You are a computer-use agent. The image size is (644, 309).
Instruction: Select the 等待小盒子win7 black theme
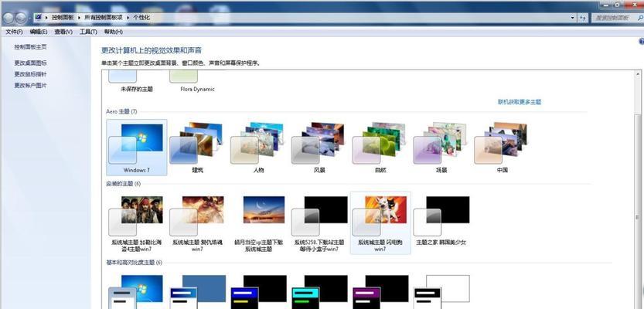tap(319, 223)
